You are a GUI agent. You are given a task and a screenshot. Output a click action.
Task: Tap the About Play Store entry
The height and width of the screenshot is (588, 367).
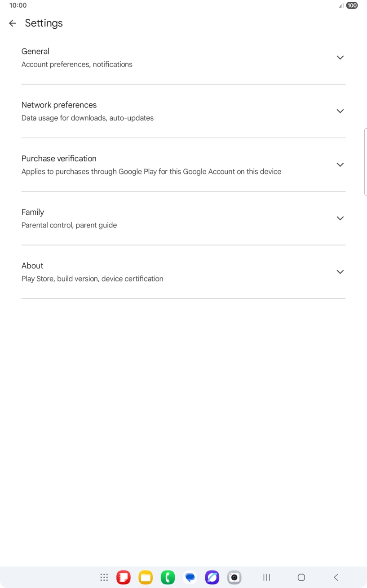[135, 272]
